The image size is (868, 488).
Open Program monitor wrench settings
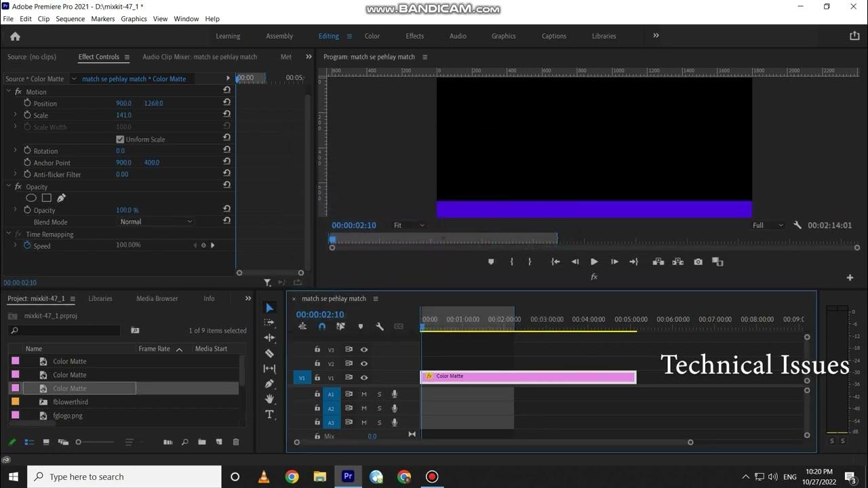tap(797, 225)
